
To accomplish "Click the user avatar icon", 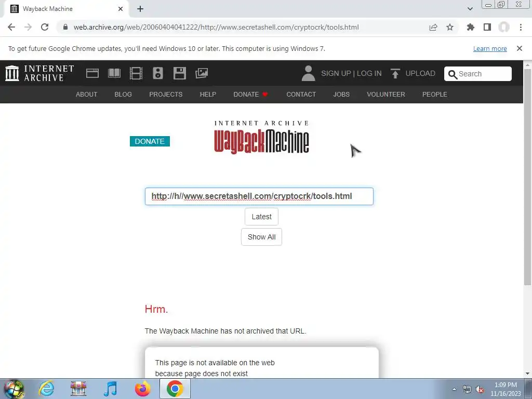I will pos(309,73).
